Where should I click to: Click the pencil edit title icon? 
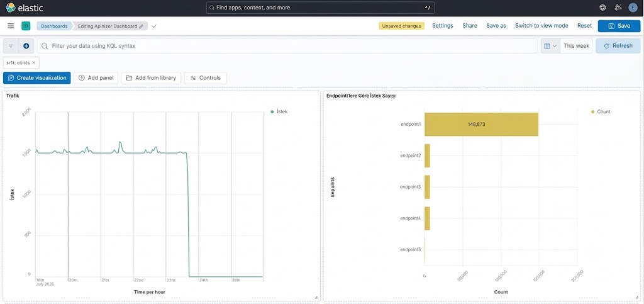click(x=142, y=26)
